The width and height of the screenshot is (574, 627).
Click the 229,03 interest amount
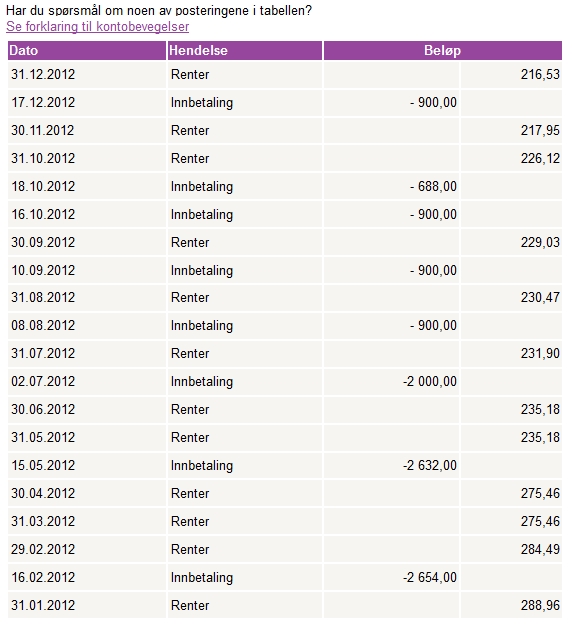[540, 242]
